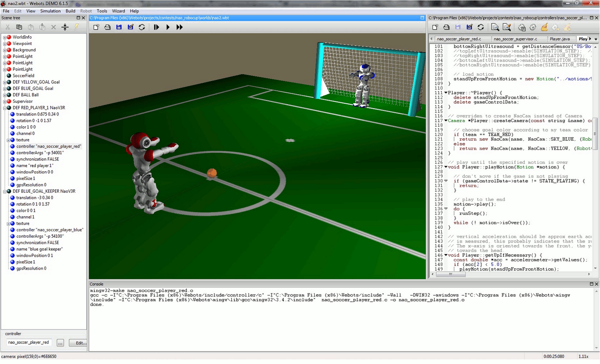Click the simulation time 0:00:25:080 in status bar
The height and width of the screenshot is (364, 600).
[x=554, y=357]
